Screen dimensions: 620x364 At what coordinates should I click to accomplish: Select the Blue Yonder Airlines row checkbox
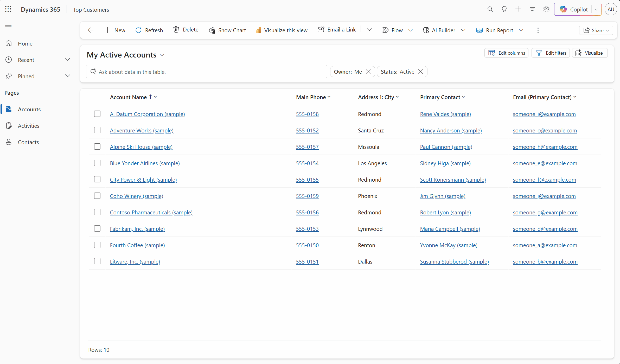tap(97, 163)
